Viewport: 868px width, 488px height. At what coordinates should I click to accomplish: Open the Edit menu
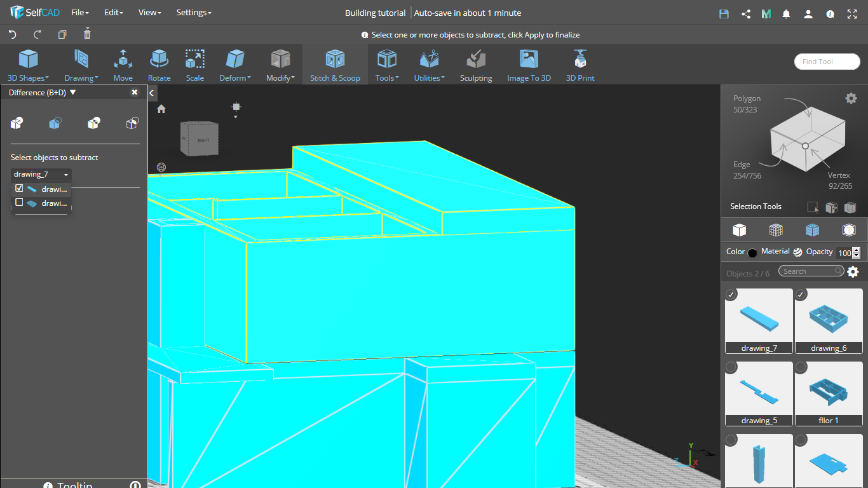tap(114, 13)
